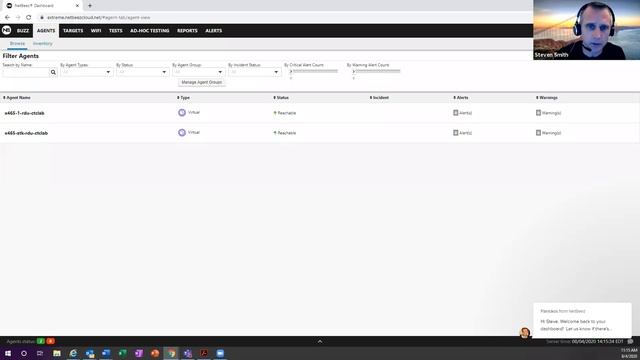Switch to the TESTS section

pos(116,31)
